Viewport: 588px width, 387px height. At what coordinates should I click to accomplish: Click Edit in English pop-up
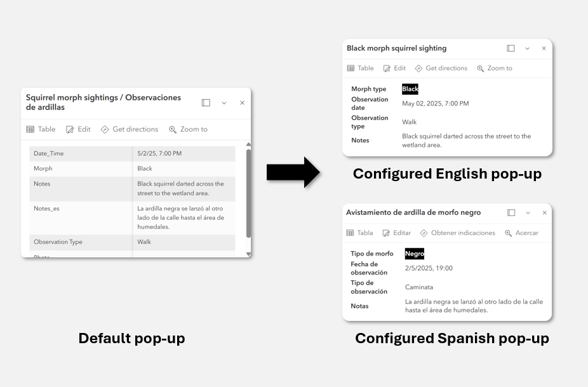(x=394, y=68)
